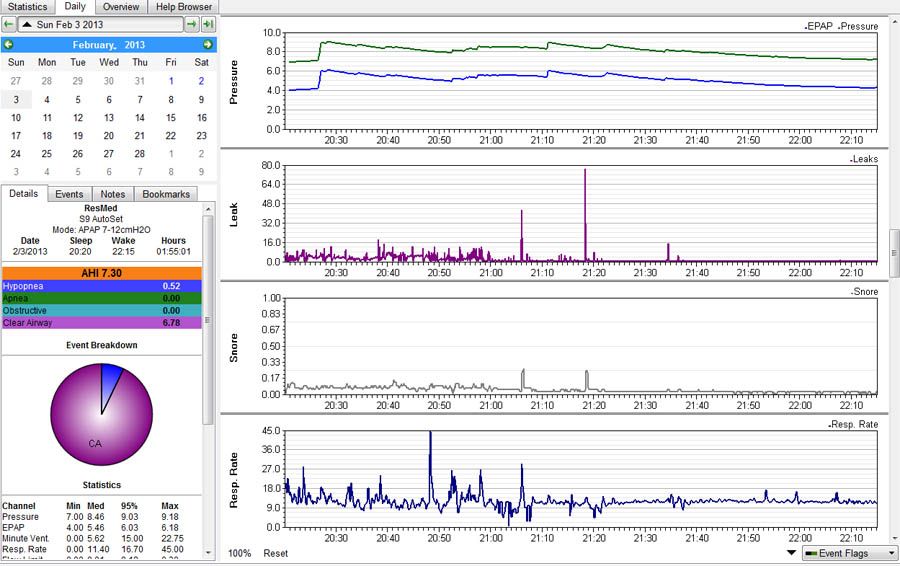Click Mode: APAP 7-12cmH2O text
Image resolution: width=900 pixels, height=566 pixels.
(102, 230)
